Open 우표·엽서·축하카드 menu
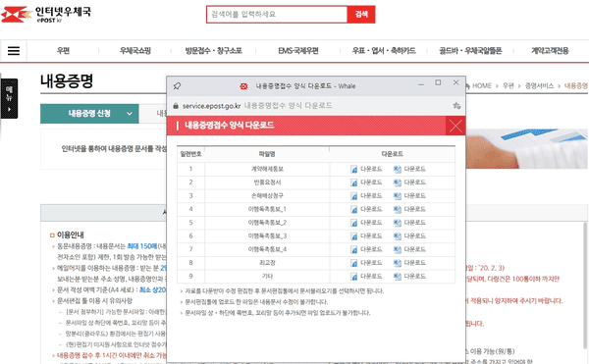Screen dimensions: 589x364 pos(384,51)
